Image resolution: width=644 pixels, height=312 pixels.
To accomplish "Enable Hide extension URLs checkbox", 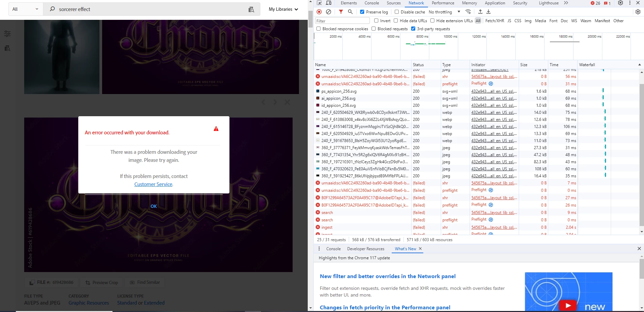I will point(432,20).
